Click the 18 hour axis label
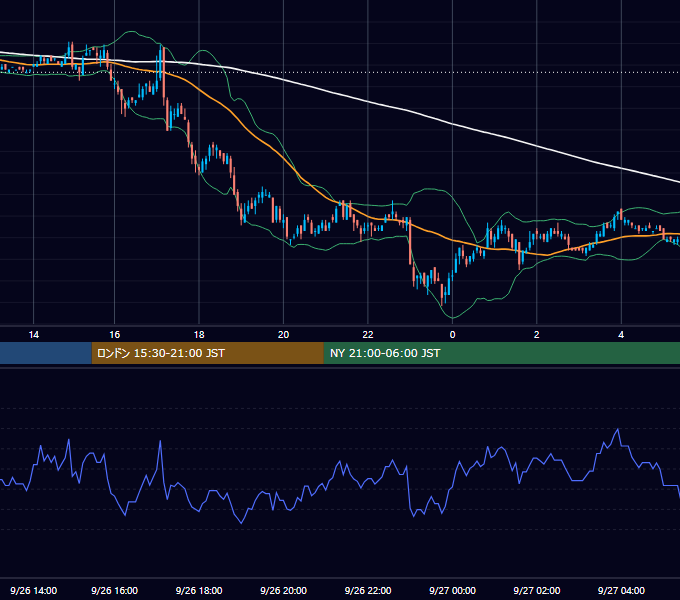 (199, 335)
